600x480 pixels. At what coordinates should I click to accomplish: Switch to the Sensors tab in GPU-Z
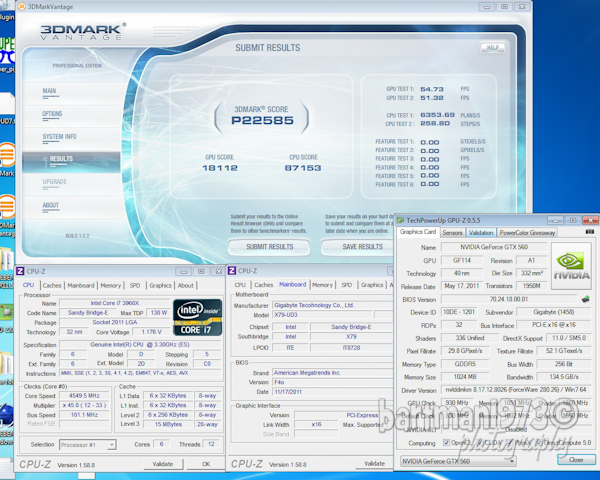452,232
